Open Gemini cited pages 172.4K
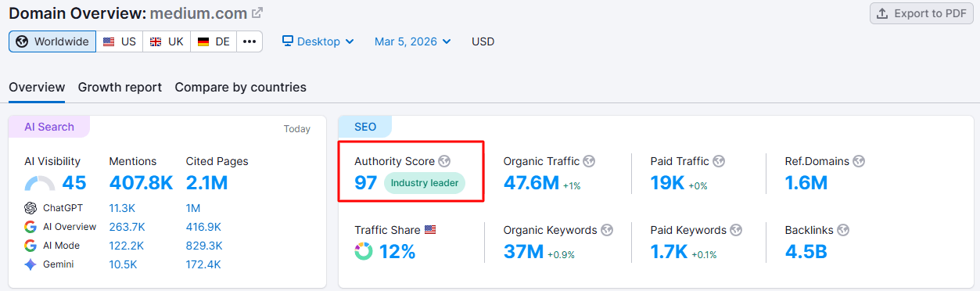 pos(203,264)
